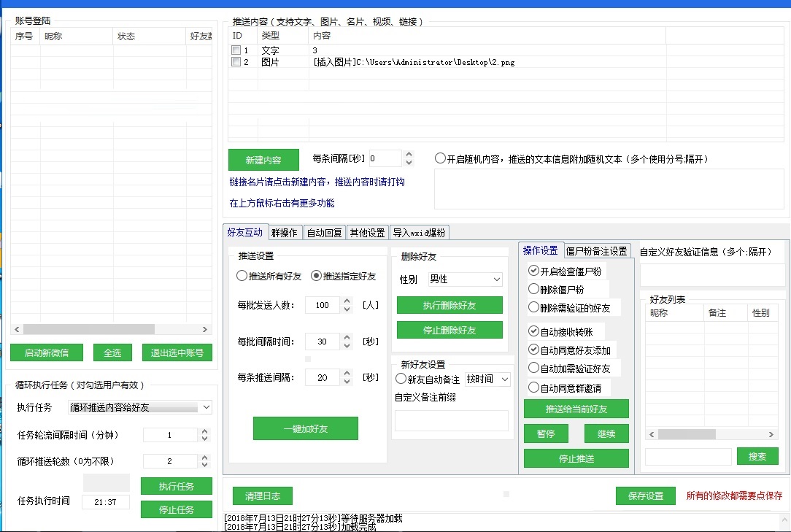Open the 性别 dropdown showing 男性
Viewport: 791px width, 532px height.
(465, 279)
